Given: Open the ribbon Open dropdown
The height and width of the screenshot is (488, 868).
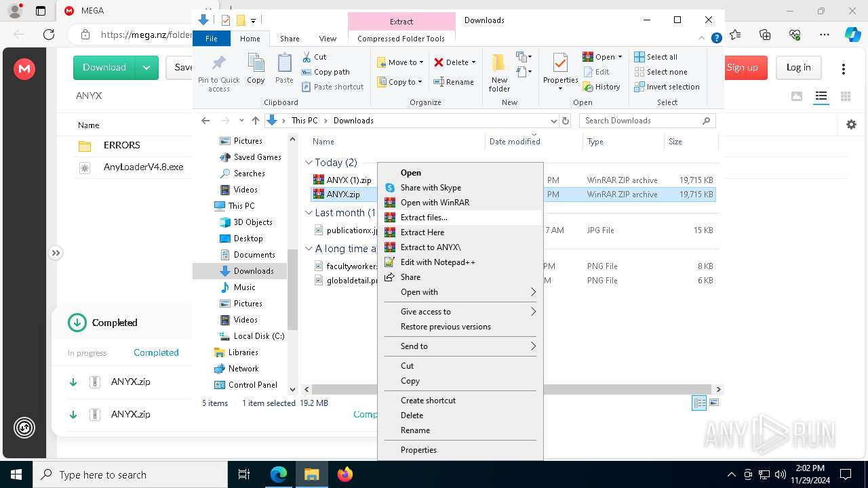Looking at the screenshot, I should (x=602, y=57).
